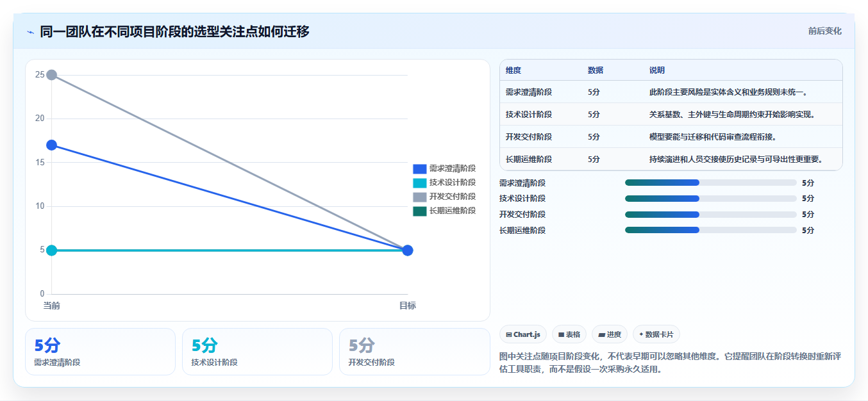Click the 当前 x-axis label
The image size is (868, 401).
tap(52, 306)
